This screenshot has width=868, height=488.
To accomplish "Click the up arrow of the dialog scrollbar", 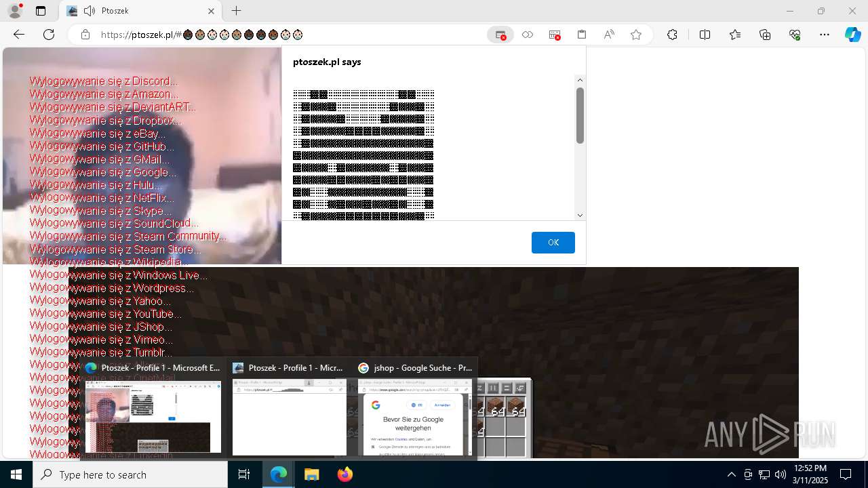I will [580, 80].
